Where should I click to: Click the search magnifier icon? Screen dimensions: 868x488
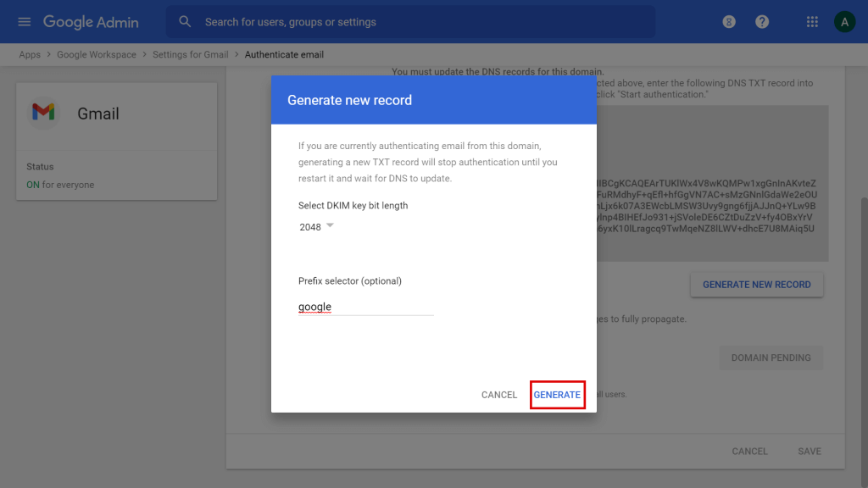(185, 21)
